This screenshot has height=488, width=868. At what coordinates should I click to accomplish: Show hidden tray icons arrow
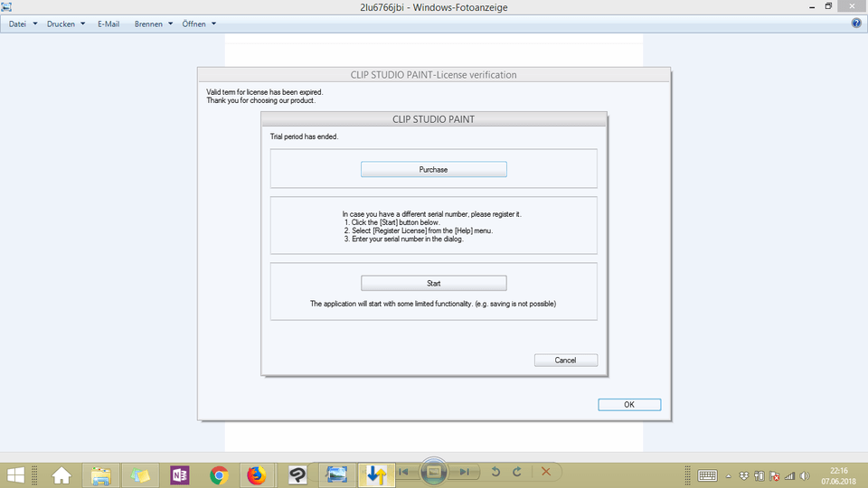(728, 475)
